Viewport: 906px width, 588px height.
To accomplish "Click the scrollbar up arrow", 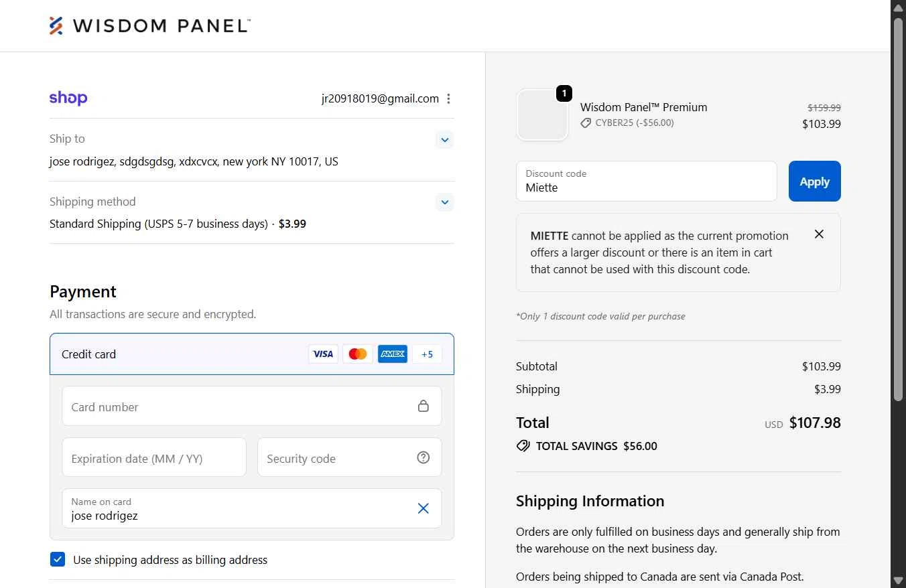I will (x=899, y=7).
